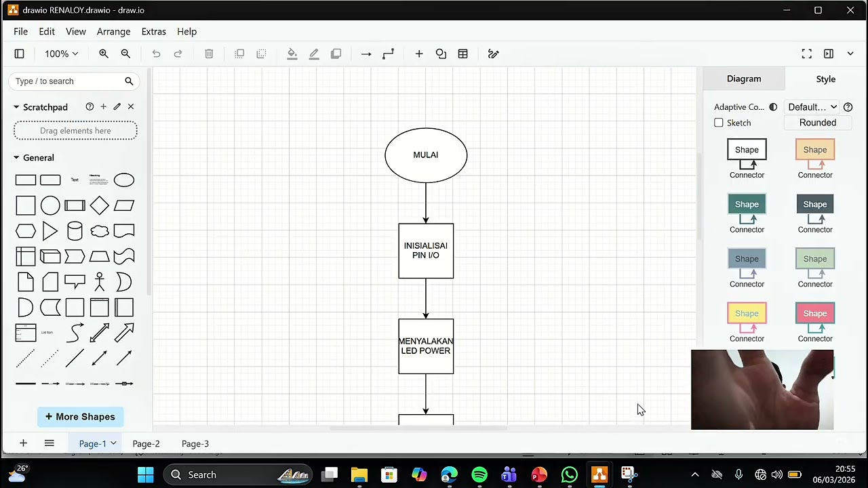The width and height of the screenshot is (868, 488).
Task: Click the Zoom In magnifier icon
Action: pyautogui.click(x=104, y=54)
